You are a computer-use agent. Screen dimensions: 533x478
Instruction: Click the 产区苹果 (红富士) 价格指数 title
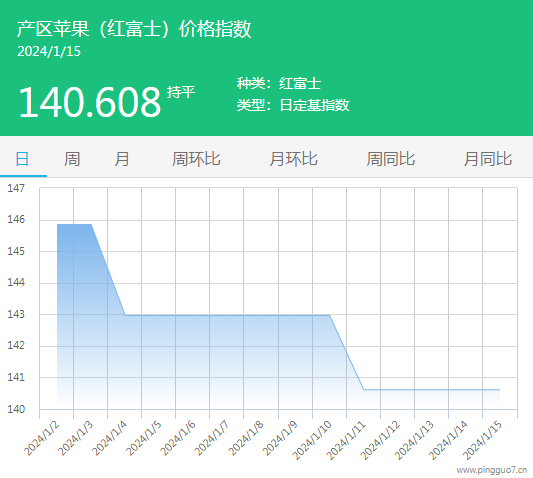pos(134,29)
